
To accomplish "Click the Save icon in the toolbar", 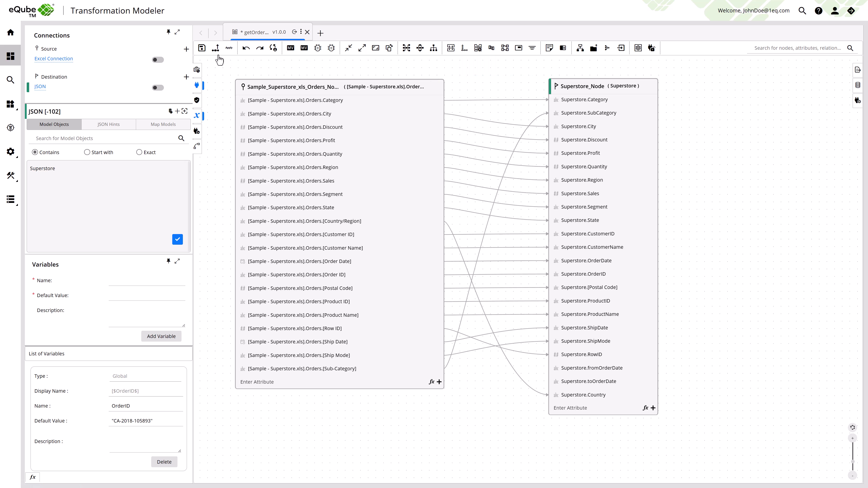I will tap(201, 48).
